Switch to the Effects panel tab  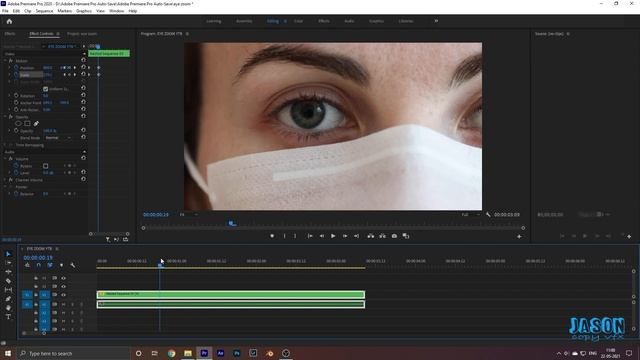10,34
